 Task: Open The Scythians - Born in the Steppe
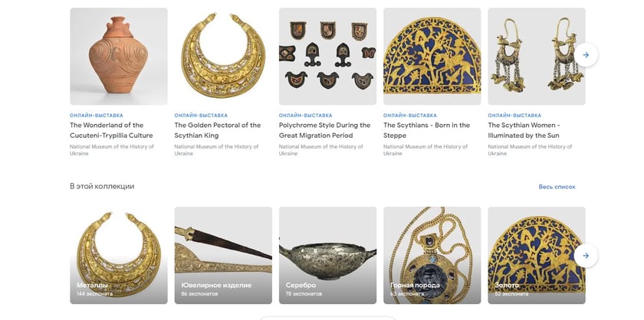[x=426, y=130]
